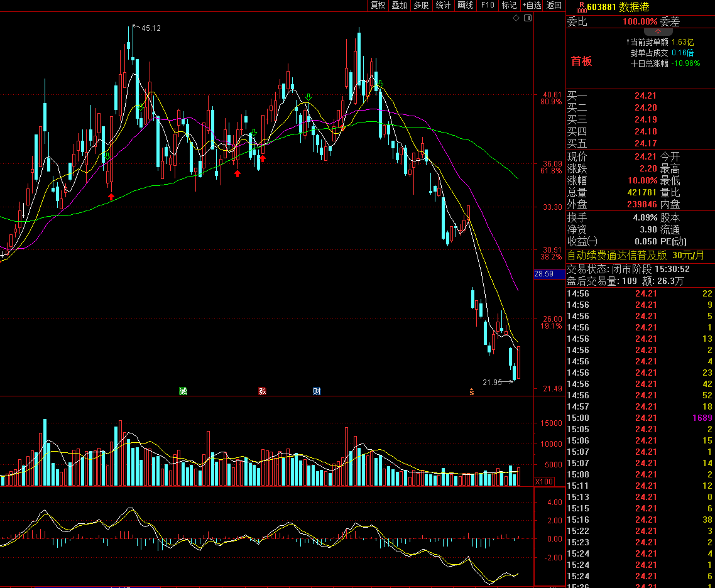Image resolution: width=715 pixels, height=588 pixels.
Task: Click 十日总涨幅 -10.96% value
Action: pos(685,63)
